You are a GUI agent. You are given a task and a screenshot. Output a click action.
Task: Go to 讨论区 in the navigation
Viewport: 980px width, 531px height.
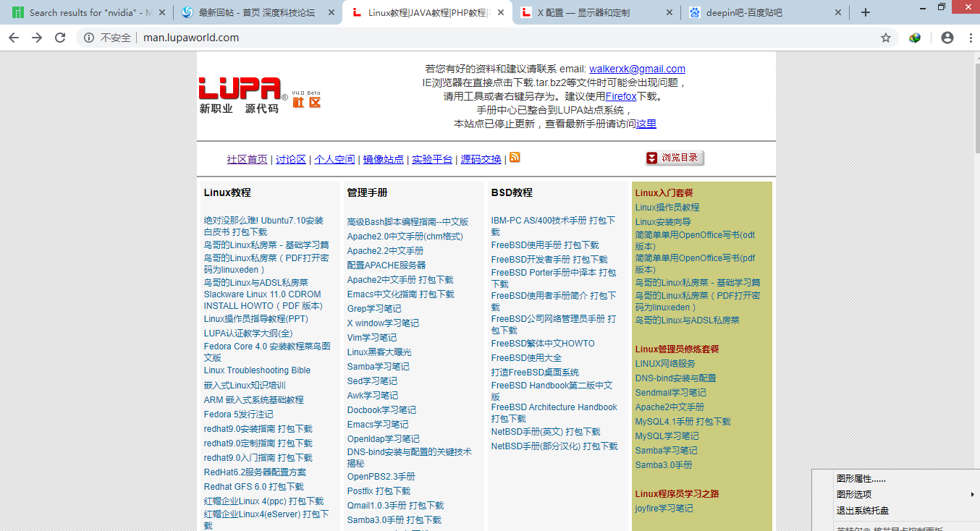pos(291,160)
